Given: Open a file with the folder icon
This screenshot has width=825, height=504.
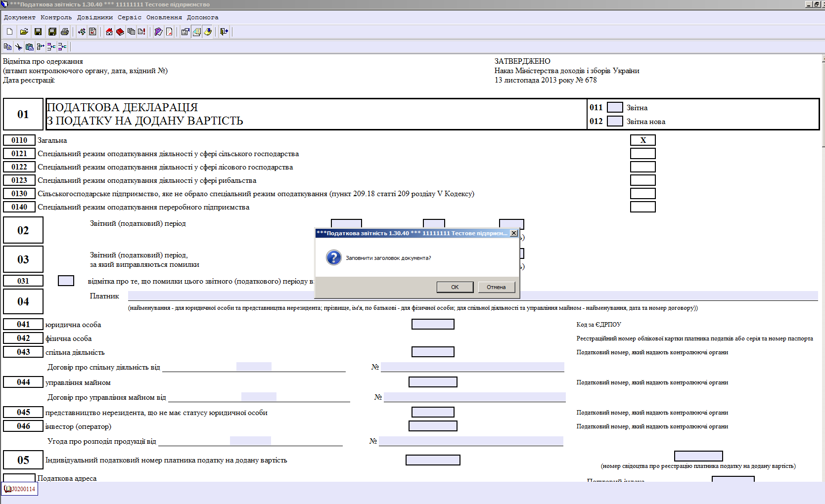Looking at the screenshot, I should pos(24,32).
